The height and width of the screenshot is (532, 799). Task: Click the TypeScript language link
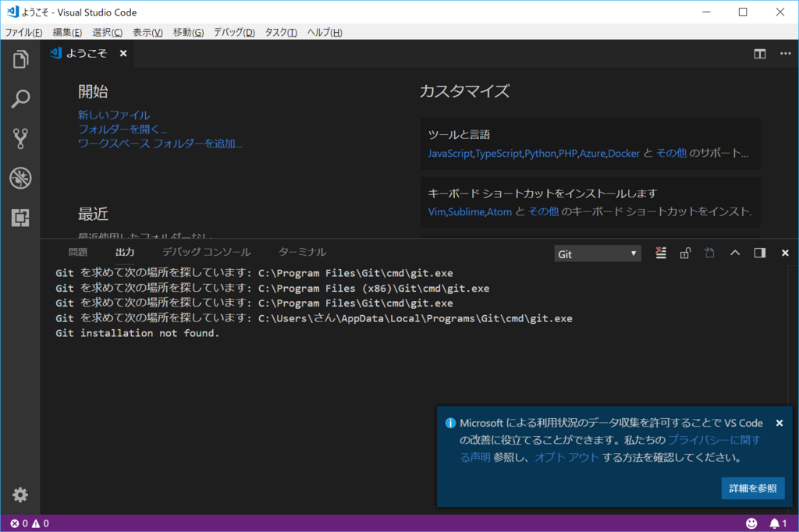click(499, 153)
